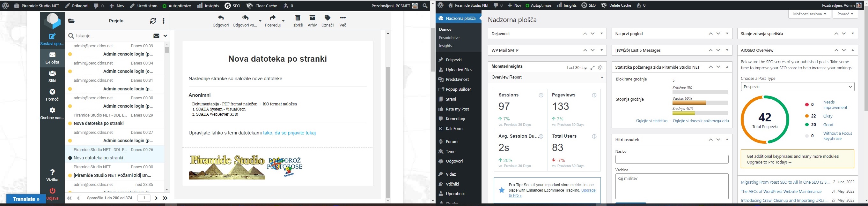Click envelope filter icon in search bar
This screenshot has height=206, width=868.
(156, 36)
